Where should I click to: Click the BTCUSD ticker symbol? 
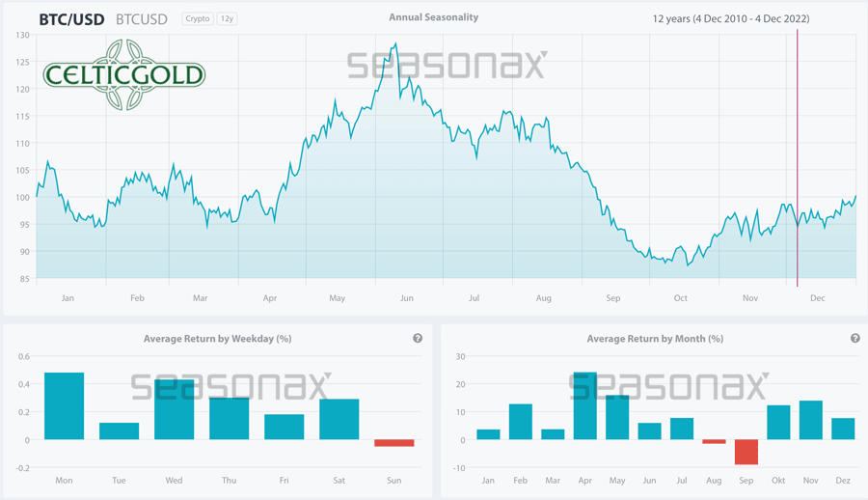click(141, 18)
